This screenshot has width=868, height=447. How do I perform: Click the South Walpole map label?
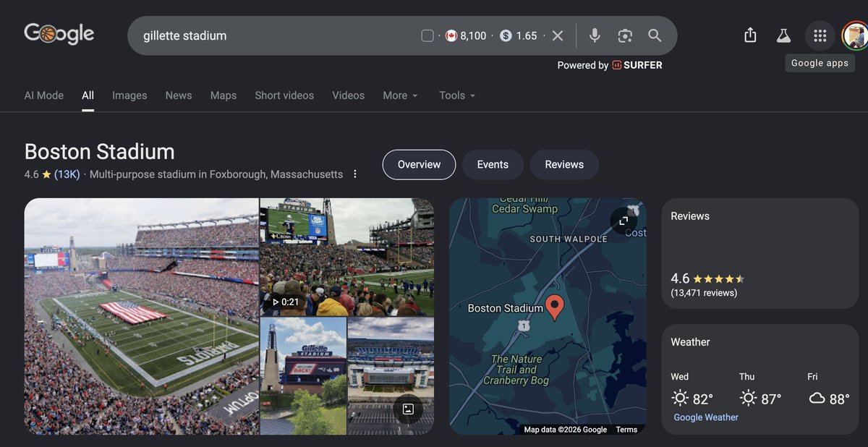coord(569,239)
